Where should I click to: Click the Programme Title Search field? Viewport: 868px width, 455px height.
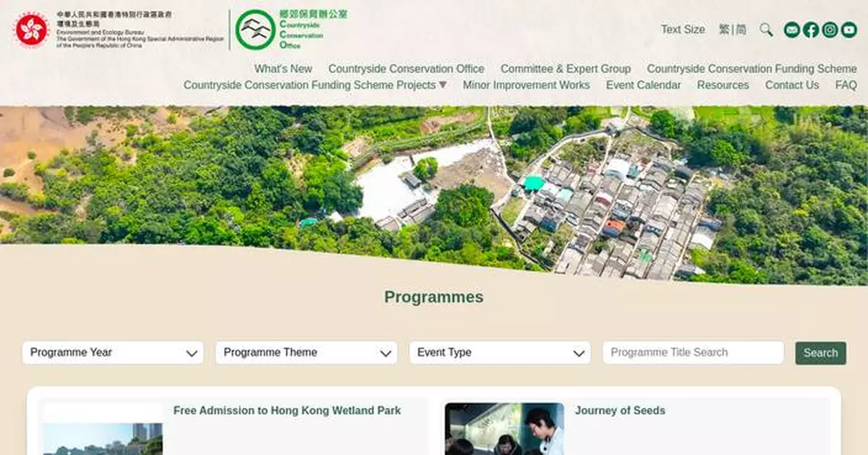tap(692, 352)
